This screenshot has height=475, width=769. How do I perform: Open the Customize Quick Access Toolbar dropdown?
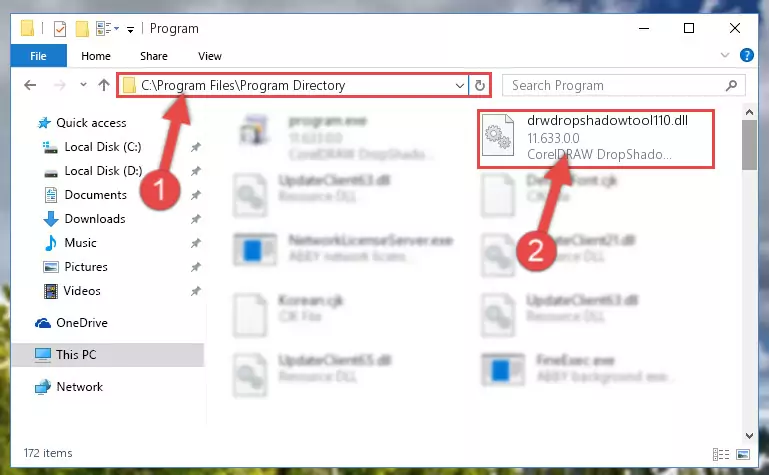[x=130, y=30]
